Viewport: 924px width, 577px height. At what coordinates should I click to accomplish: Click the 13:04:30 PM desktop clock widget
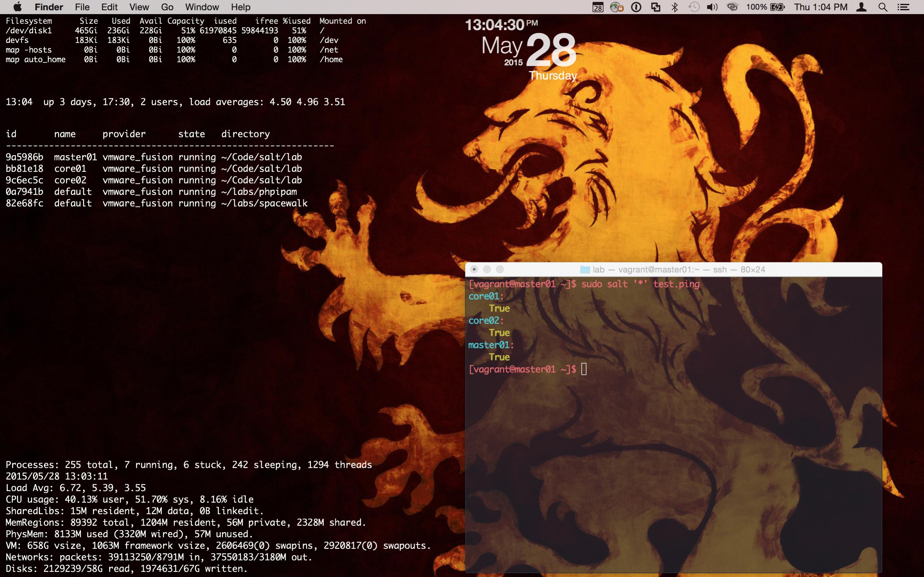[501, 25]
